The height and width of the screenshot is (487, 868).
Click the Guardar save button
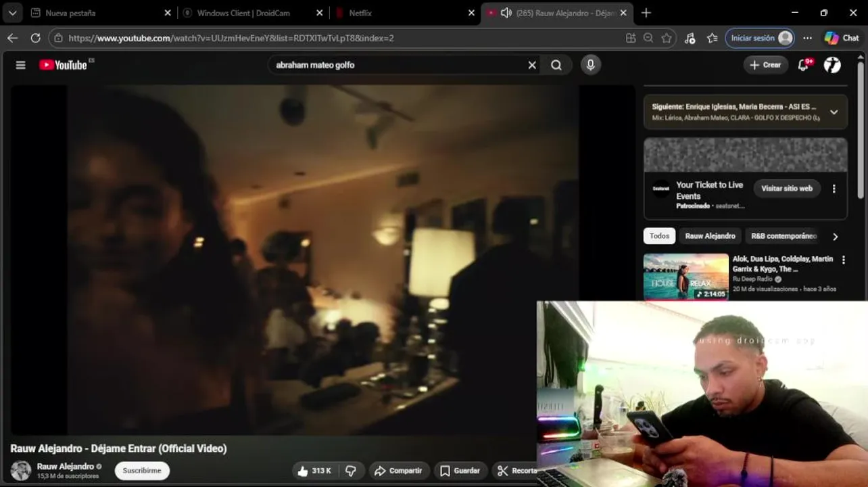460,471
